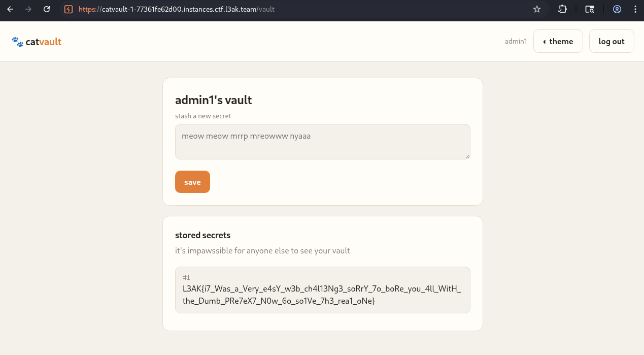Bookmark this page with the star icon
The image size is (644, 355).
[x=537, y=9]
